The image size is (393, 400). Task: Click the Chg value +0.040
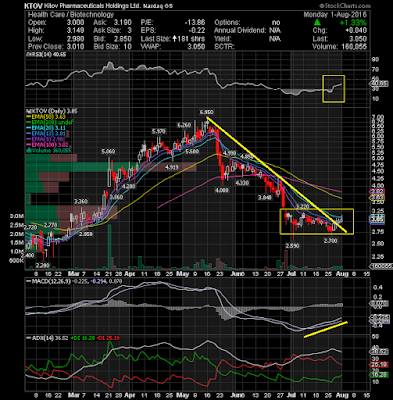tap(356, 31)
